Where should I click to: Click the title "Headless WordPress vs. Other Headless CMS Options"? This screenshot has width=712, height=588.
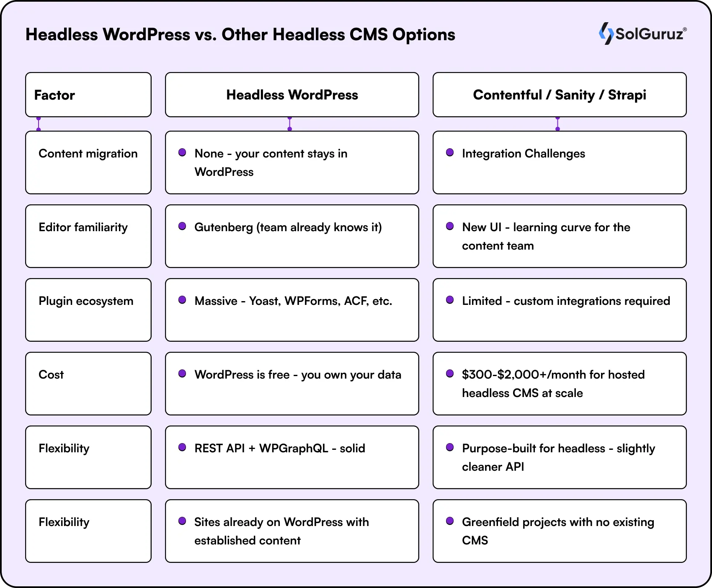click(x=240, y=35)
